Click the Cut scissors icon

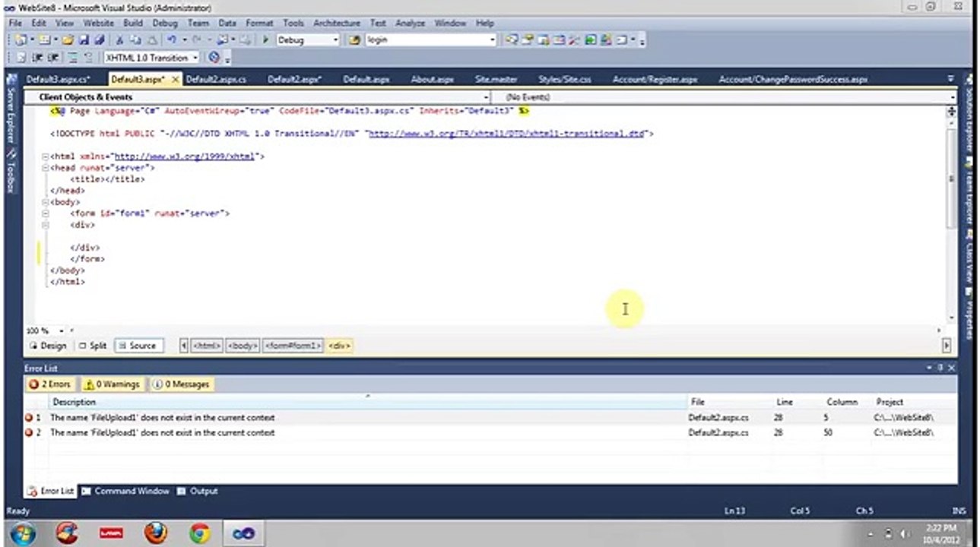point(120,40)
